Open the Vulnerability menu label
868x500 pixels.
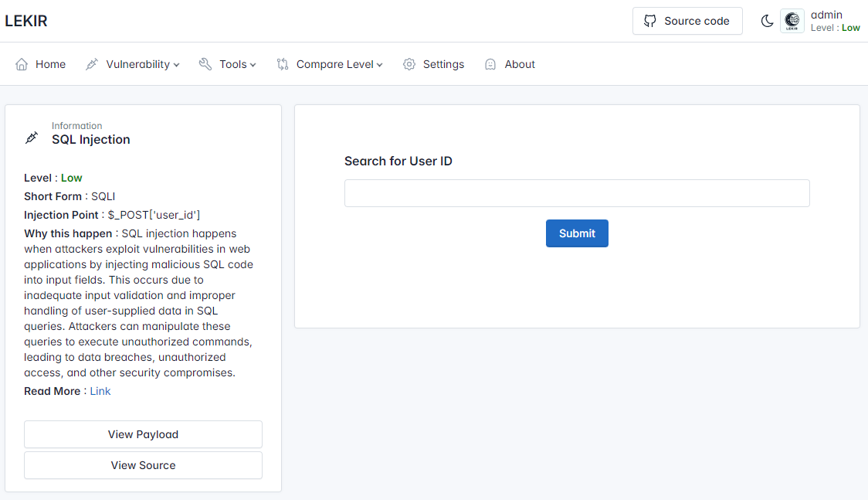[x=137, y=64]
